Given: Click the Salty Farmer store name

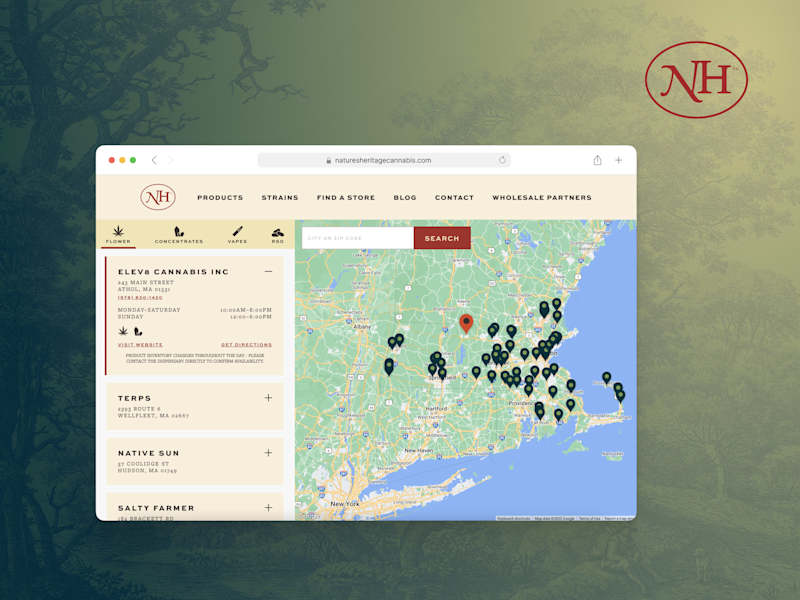Looking at the screenshot, I should click(x=156, y=508).
